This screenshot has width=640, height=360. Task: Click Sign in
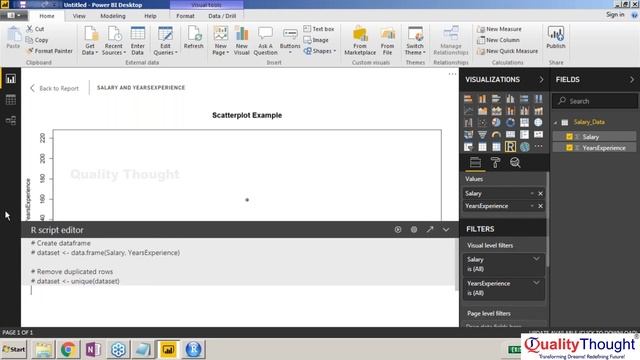(x=615, y=15)
